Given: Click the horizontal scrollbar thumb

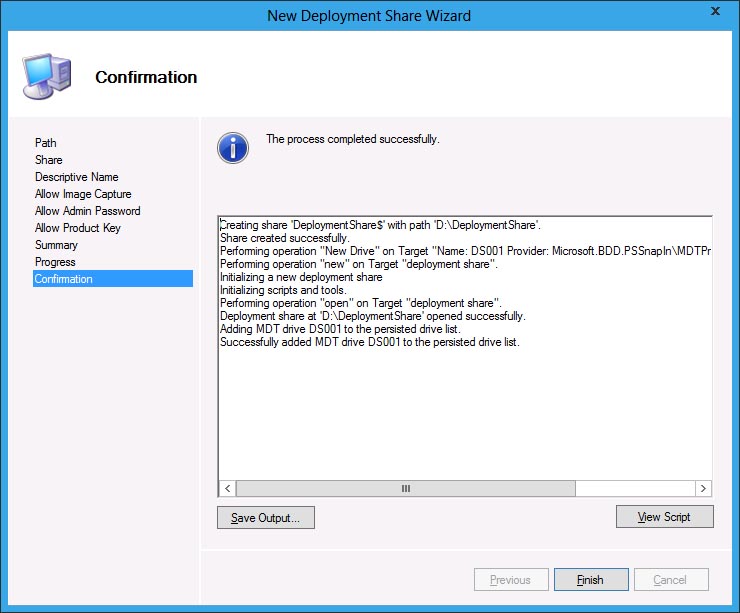Looking at the screenshot, I should [405, 488].
